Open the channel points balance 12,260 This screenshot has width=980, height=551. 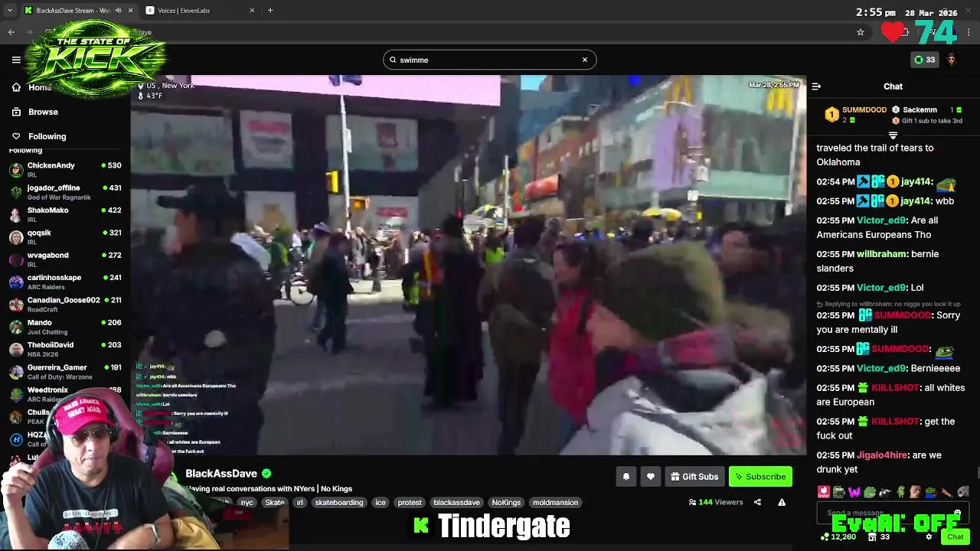point(840,537)
